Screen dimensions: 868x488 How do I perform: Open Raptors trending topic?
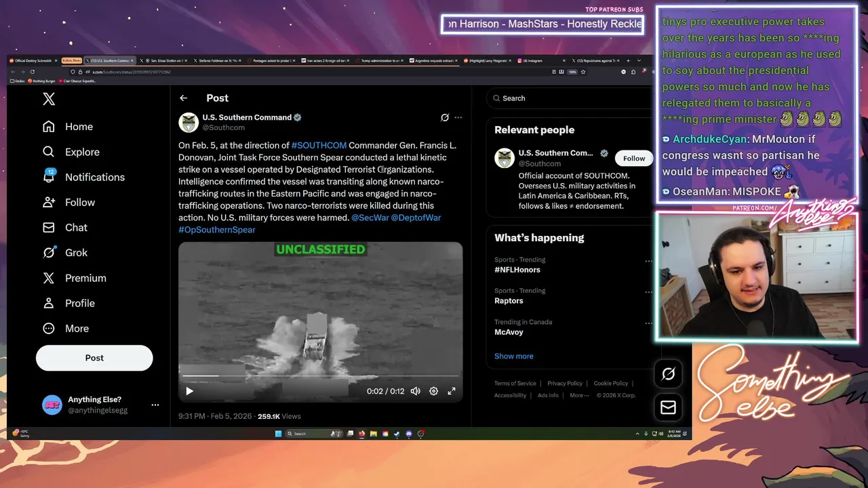pyautogui.click(x=509, y=301)
